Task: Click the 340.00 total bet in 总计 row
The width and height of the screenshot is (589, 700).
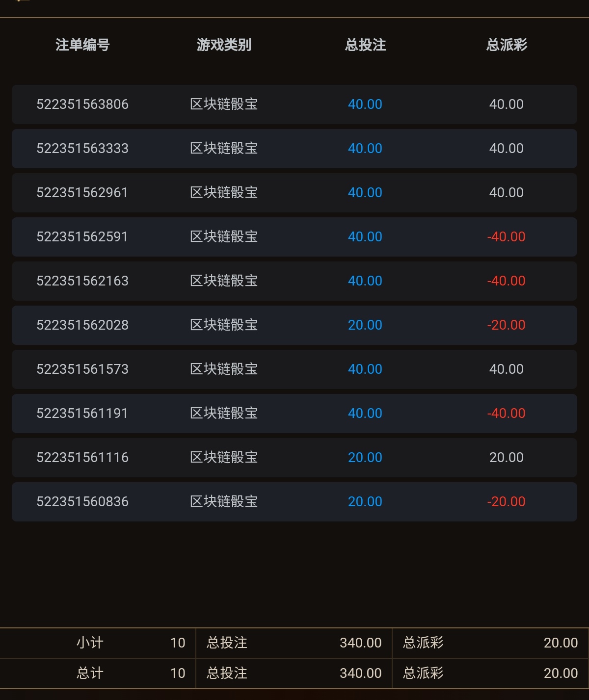Action: point(360,673)
